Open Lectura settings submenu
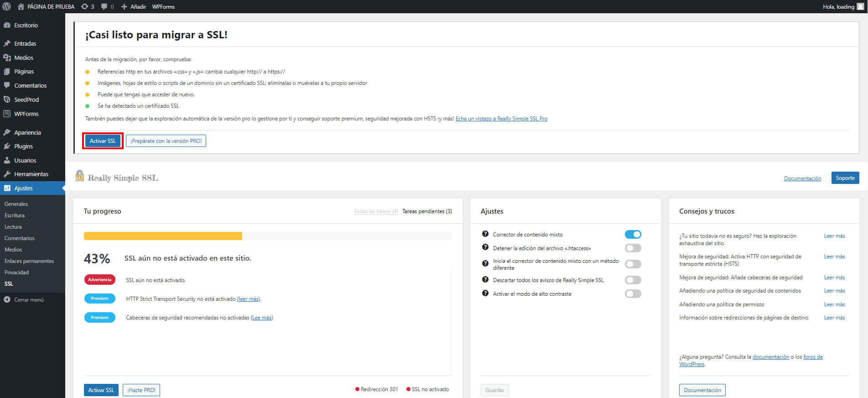 point(13,227)
